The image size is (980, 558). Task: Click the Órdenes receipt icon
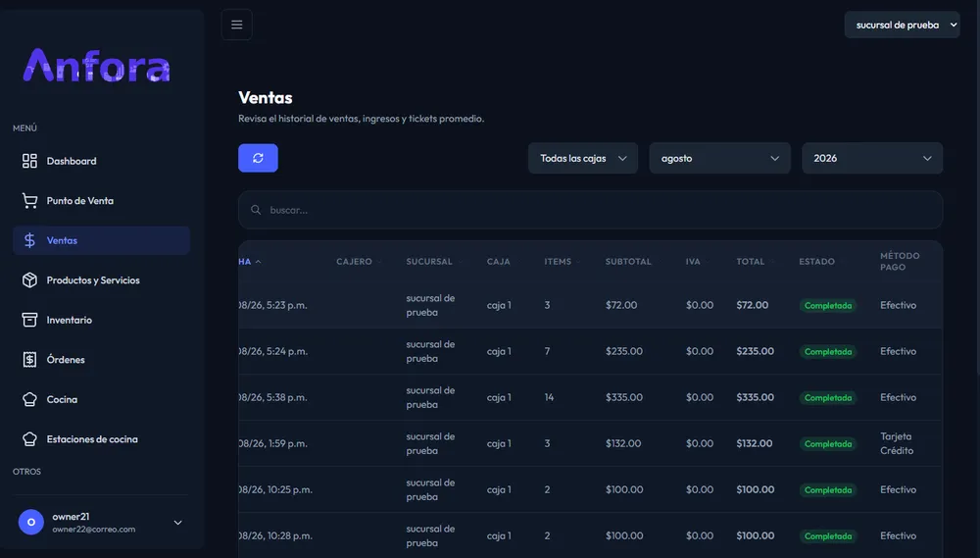[29, 360]
